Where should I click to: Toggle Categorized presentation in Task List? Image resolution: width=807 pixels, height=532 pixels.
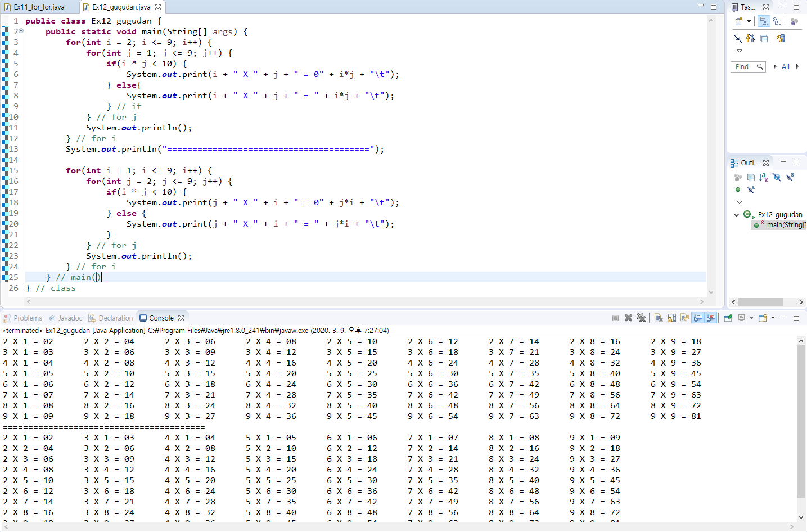click(x=764, y=21)
